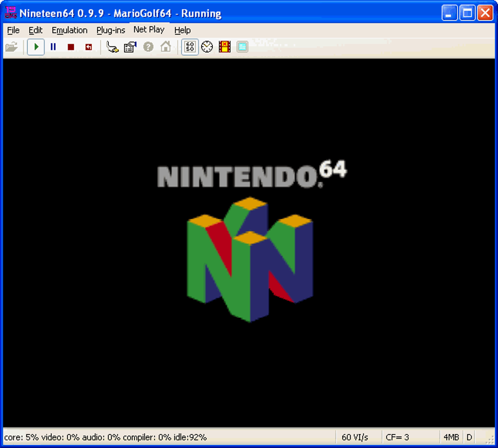Minimize the Nineteen64 window
The width and height of the screenshot is (498, 448).
(x=449, y=13)
